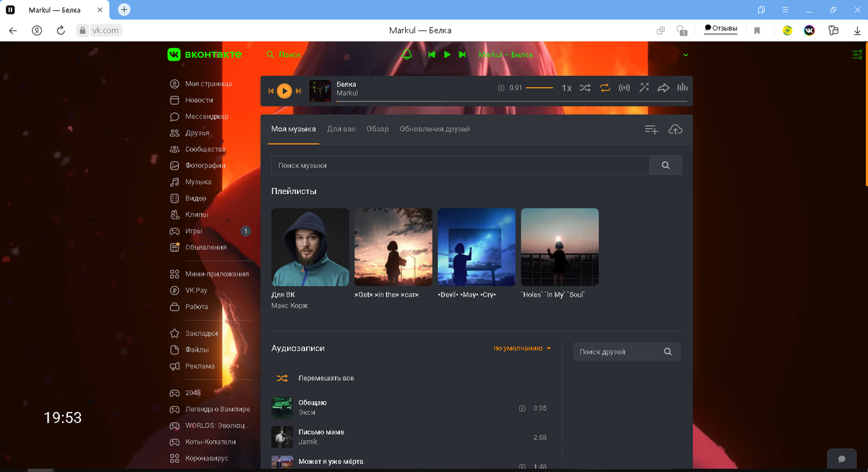The image size is (868, 472).
Task: Open Работа in the sidebar
Action: 189,307
